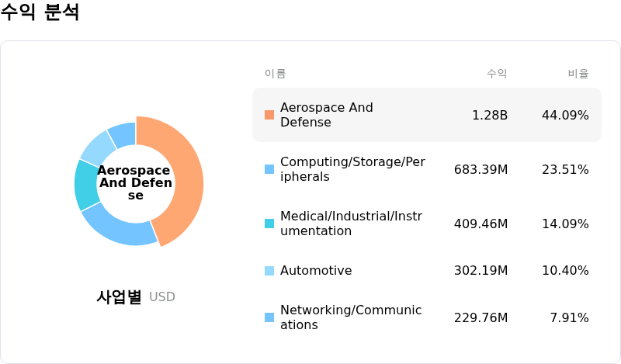
Task: Click the donut chart center label text
Action: click(135, 182)
